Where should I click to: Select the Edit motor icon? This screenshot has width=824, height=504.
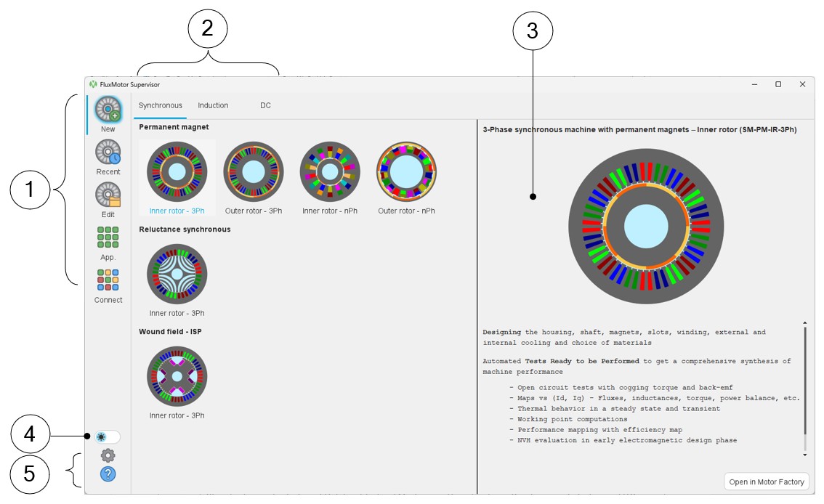click(x=108, y=195)
